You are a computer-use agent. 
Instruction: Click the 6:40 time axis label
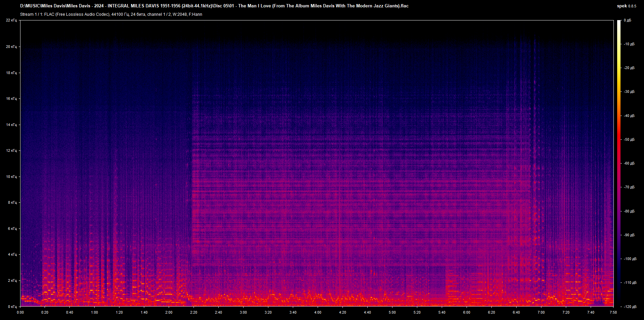(x=517, y=312)
